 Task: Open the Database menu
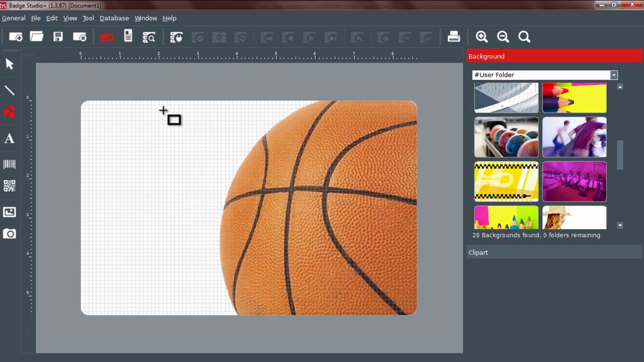[114, 18]
